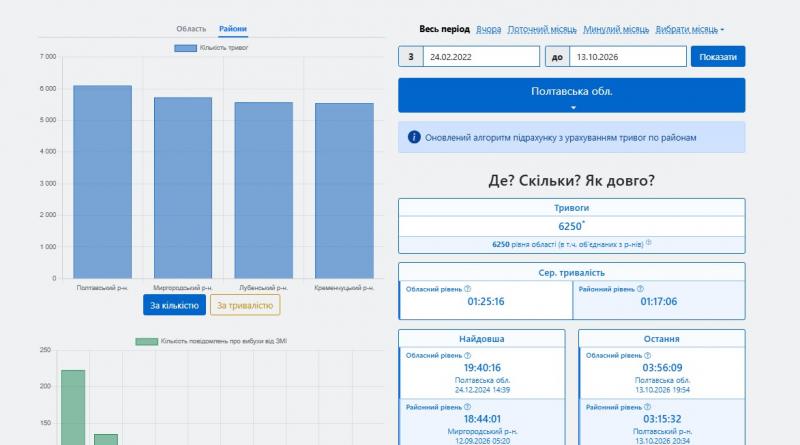Toggle the Кількість тривог legend swatch
Viewport: 800px width, 445px height.
pos(185,48)
